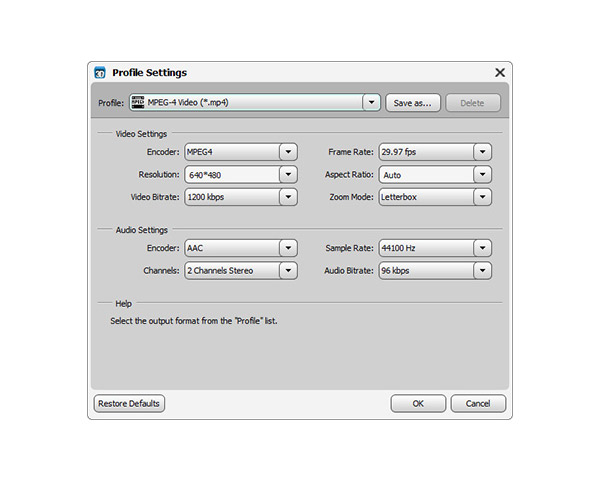Click the Video Bitrate: label

click(155, 197)
